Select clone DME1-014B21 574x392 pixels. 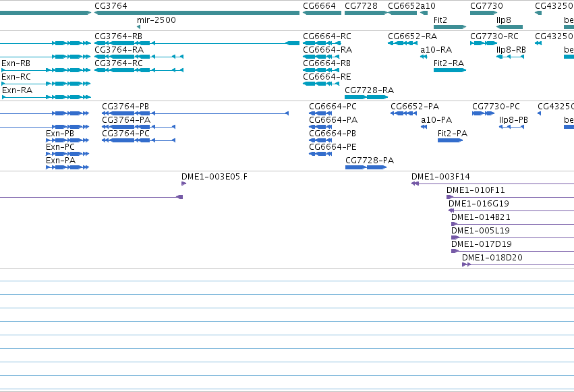coord(481,217)
